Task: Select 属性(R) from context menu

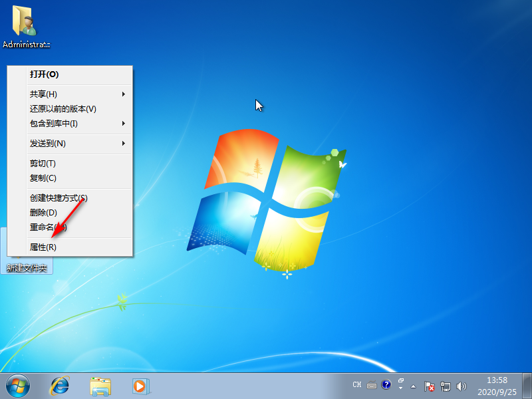Action: 43,247
